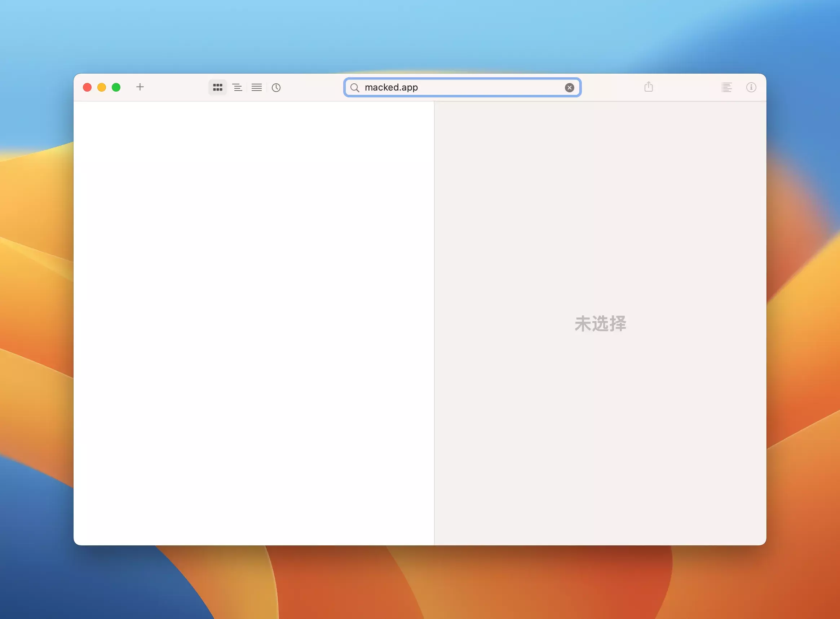Open the clock history view
840x619 pixels.
(x=276, y=87)
